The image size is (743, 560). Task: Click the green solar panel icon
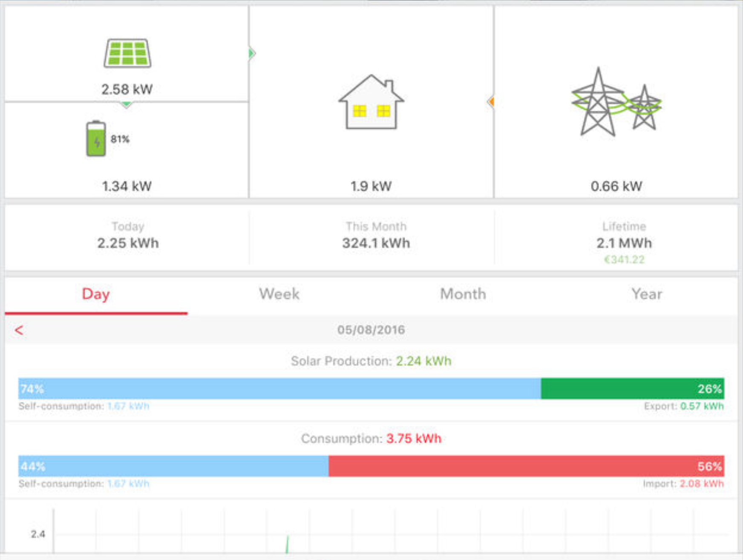[127, 53]
